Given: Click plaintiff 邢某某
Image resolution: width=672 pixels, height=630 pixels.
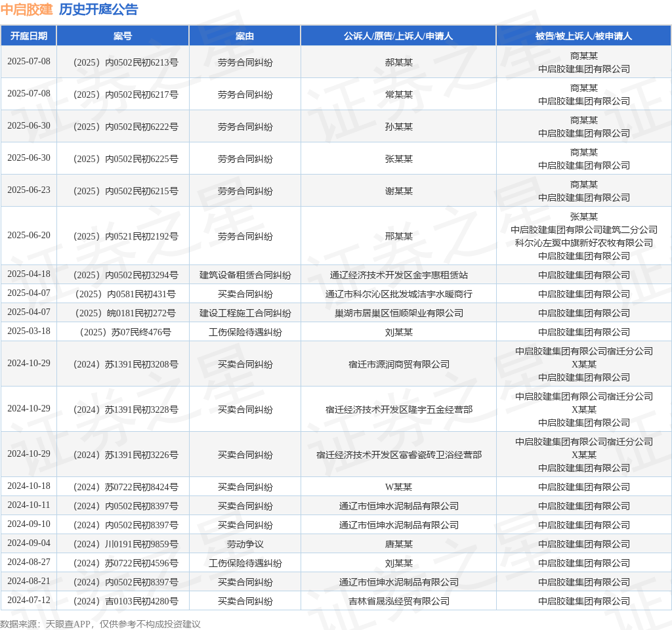Looking at the screenshot, I should pyautogui.click(x=398, y=236).
